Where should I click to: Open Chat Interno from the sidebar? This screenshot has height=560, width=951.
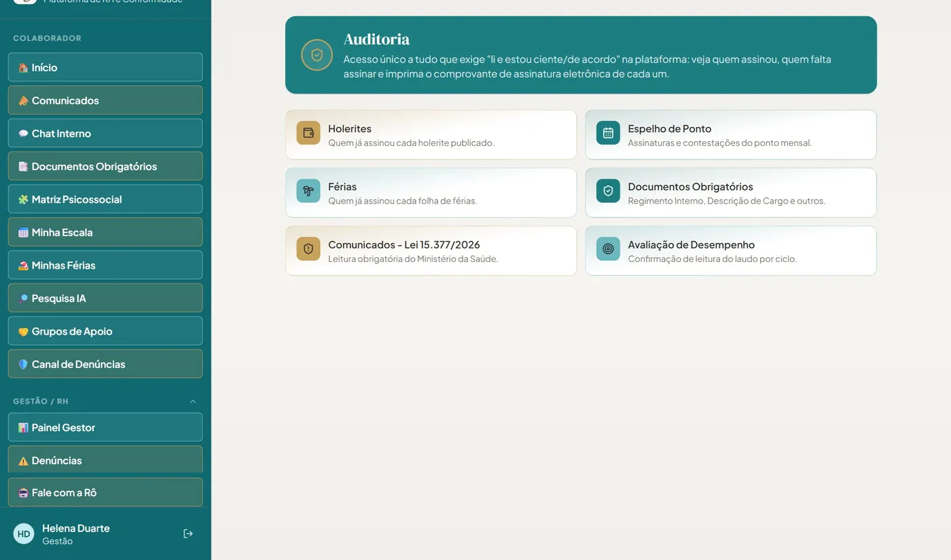(x=105, y=133)
